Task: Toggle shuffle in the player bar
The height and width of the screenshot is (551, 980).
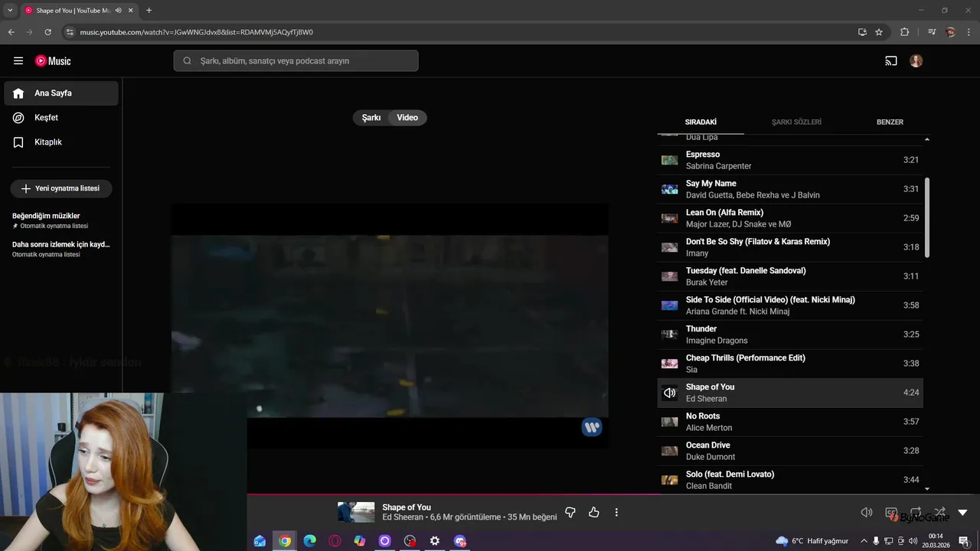Action: tap(939, 512)
